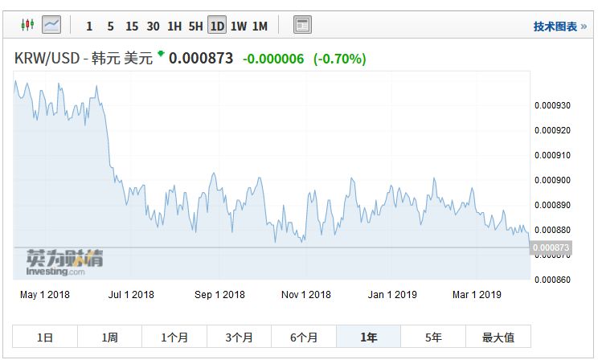Click the 0.000873 current price marker
Viewport: 598px width, 364px height.
point(551,247)
